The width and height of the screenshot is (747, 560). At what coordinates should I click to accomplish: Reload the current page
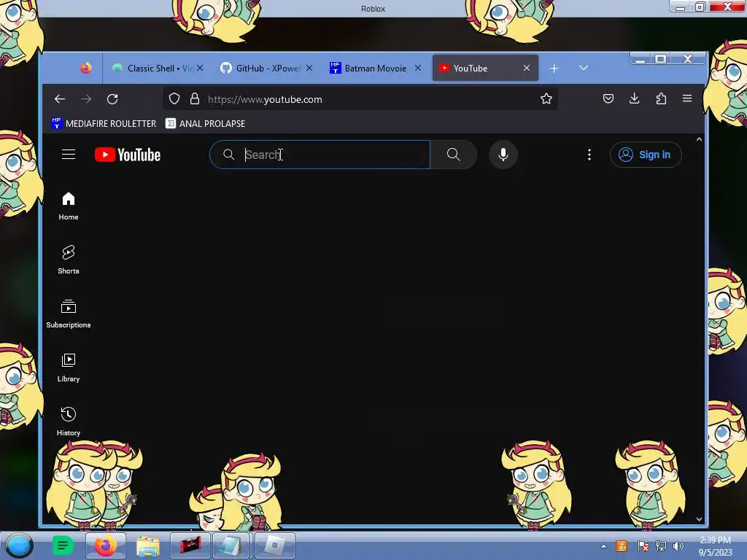pyautogui.click(x=112, y=99)
